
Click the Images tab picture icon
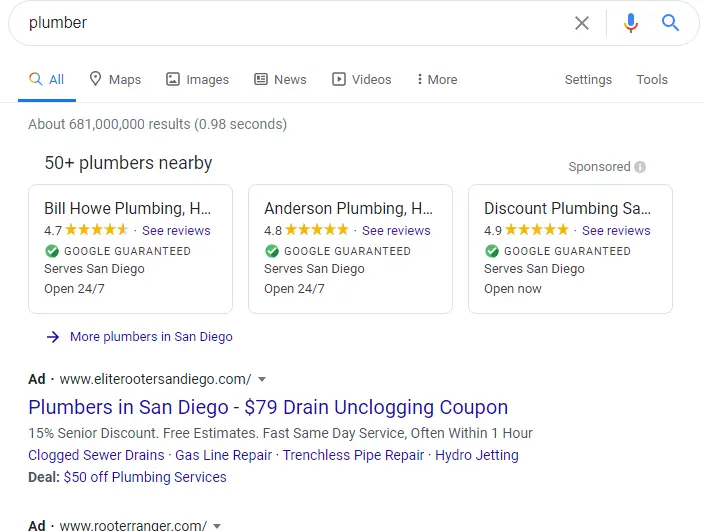coord(173,79)
